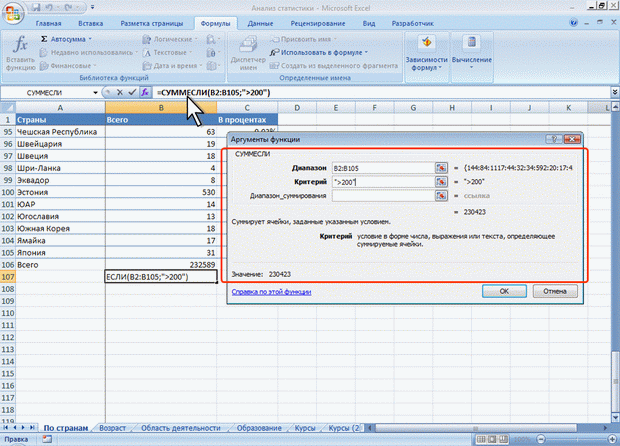620x446 pixels.
Task: Click the formula bar cancel X icon
Action: click(120, 93)
